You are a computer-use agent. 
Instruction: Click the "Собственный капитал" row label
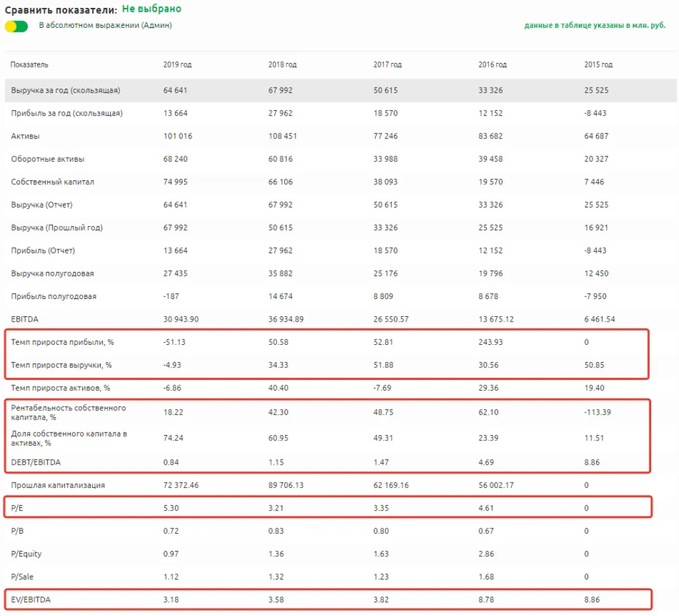coord(53,182)
